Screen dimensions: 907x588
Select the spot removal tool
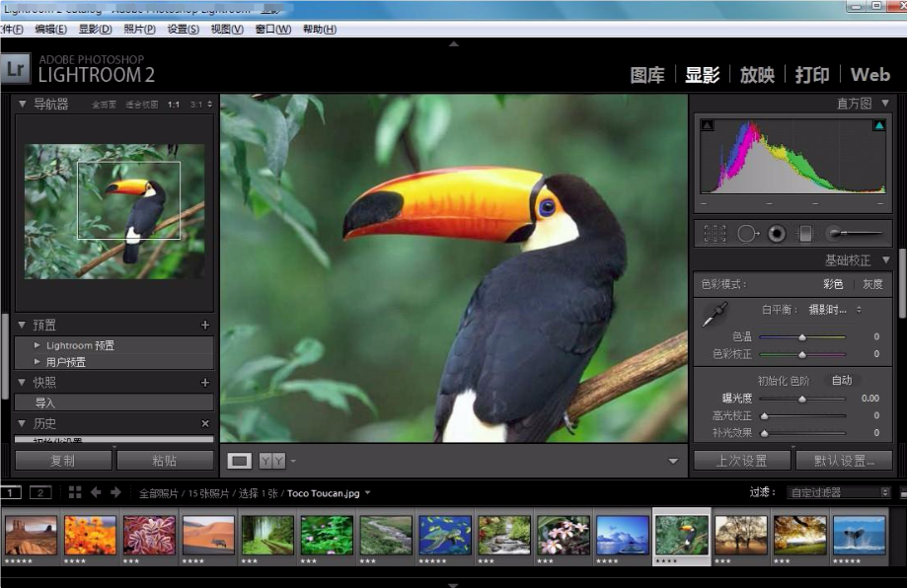pos(748,234)
